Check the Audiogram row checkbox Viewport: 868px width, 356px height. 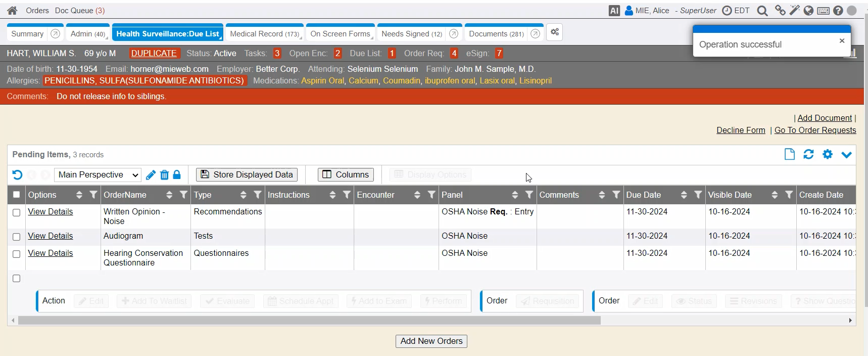point(17,237)
